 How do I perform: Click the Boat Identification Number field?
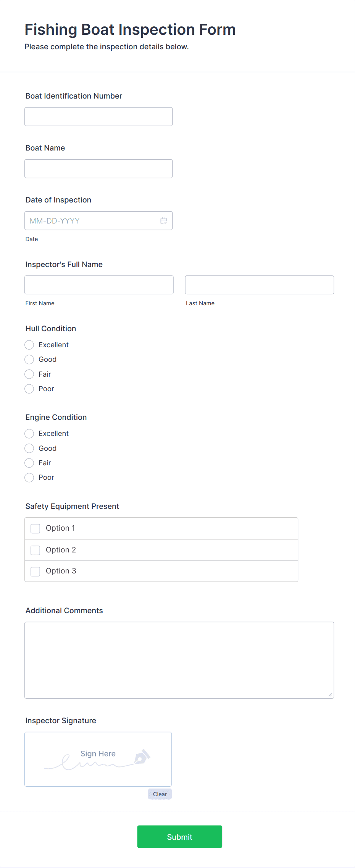click(98, 117)
